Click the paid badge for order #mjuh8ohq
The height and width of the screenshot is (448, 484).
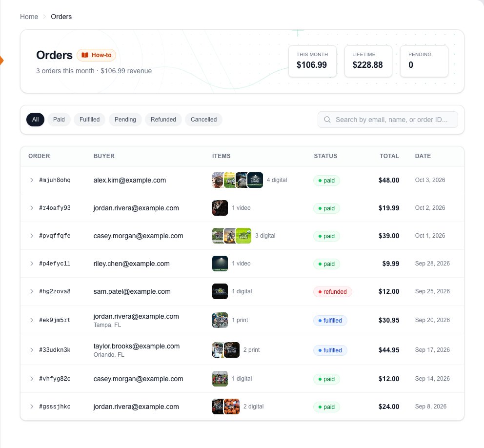pyautogui.click(x=326, y=180)
